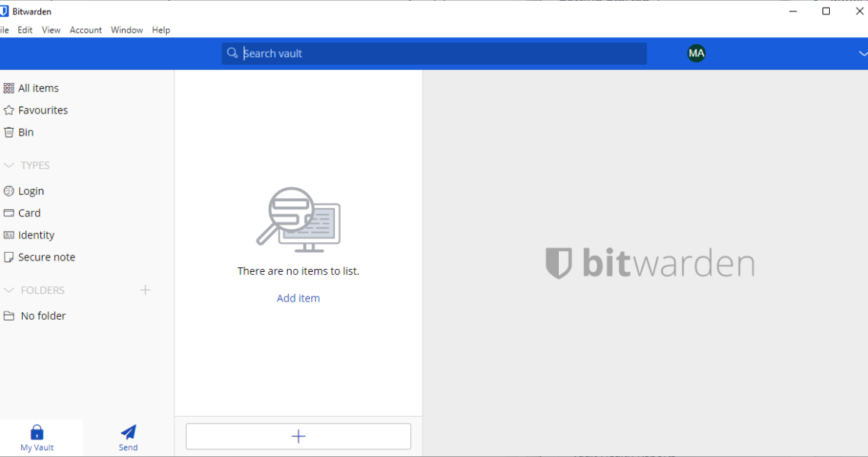Open the account switcher dropdown arrow
The width and height of the screenshot is (868, 457).
(862, 53)
